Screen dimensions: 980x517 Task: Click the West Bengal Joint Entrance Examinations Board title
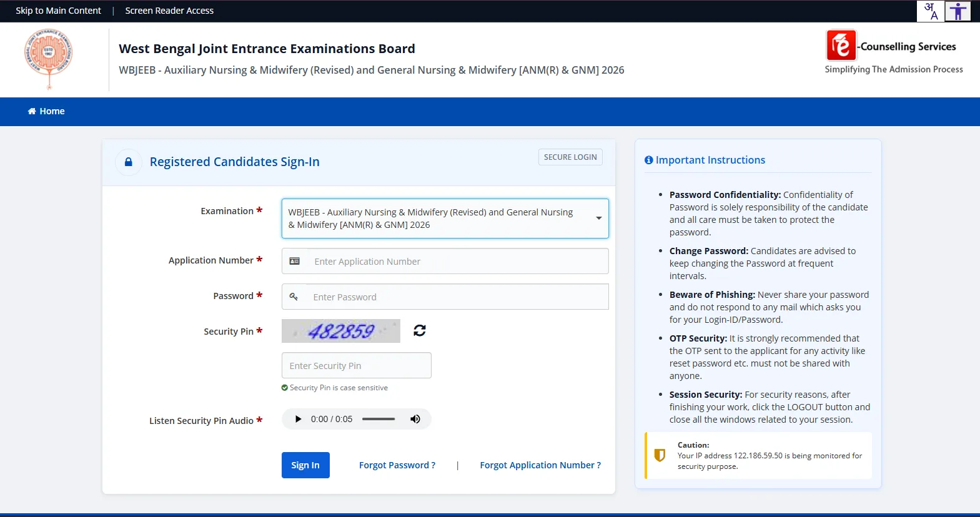pyautogui.click(x=267, y=49)
